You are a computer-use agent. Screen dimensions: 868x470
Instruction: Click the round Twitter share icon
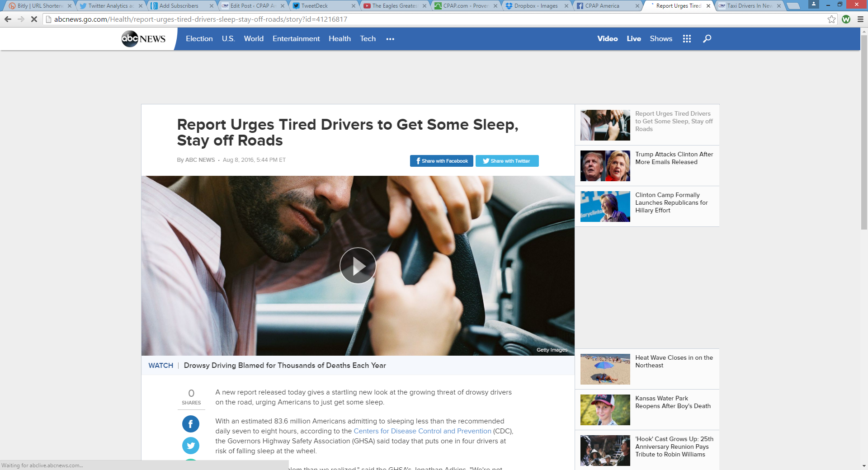190,446
